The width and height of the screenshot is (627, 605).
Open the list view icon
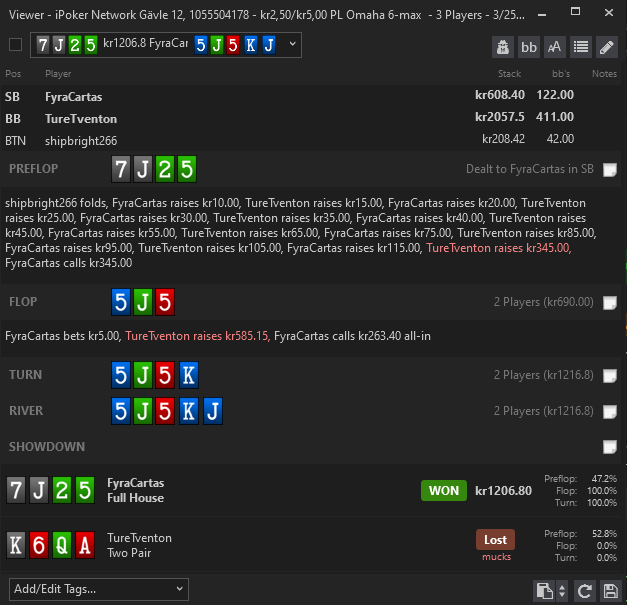[581, 47]
